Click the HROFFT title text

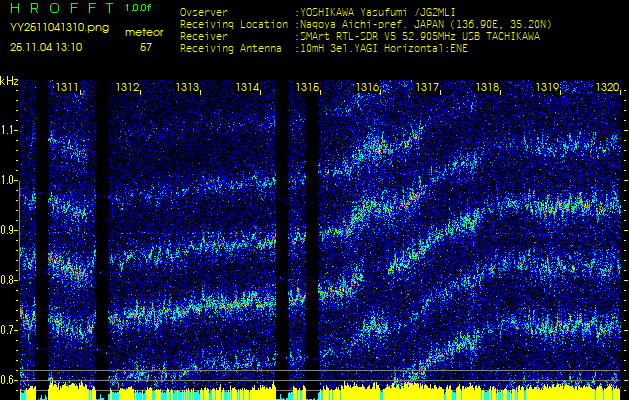[63, 8]
